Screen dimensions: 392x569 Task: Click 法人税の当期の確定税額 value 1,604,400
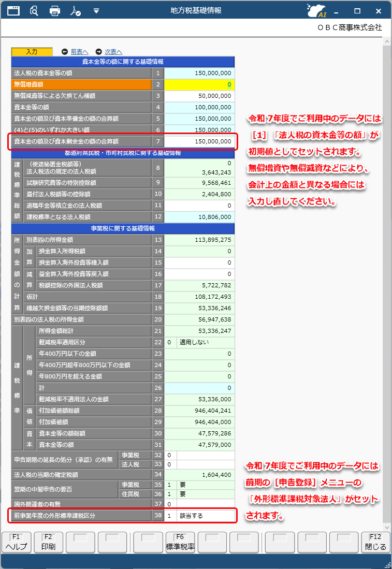[199, 475]
